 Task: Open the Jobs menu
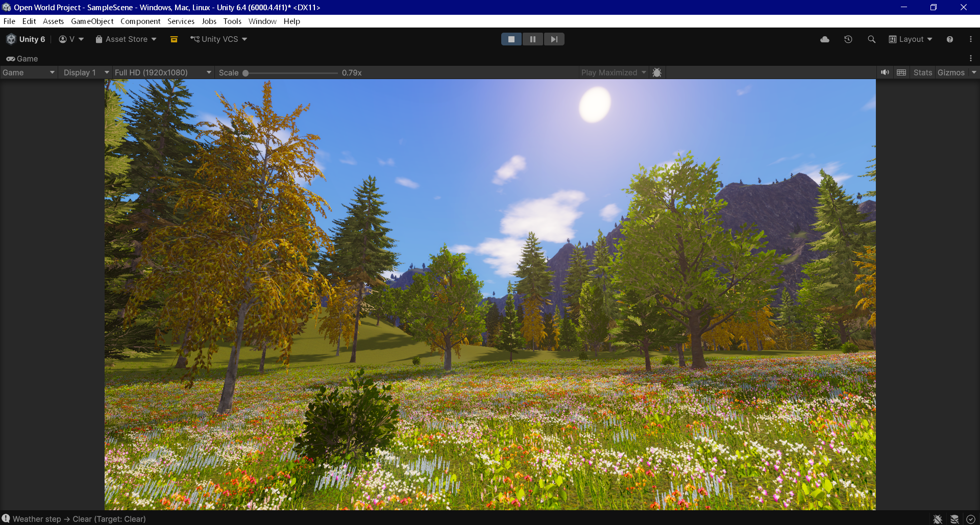click(209, 21)
